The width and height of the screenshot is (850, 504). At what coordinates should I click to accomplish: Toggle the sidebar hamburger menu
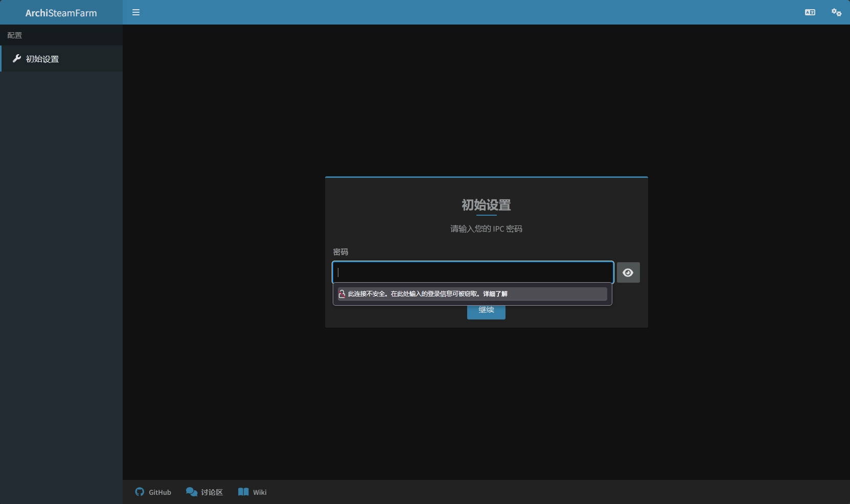pos(136,12)
